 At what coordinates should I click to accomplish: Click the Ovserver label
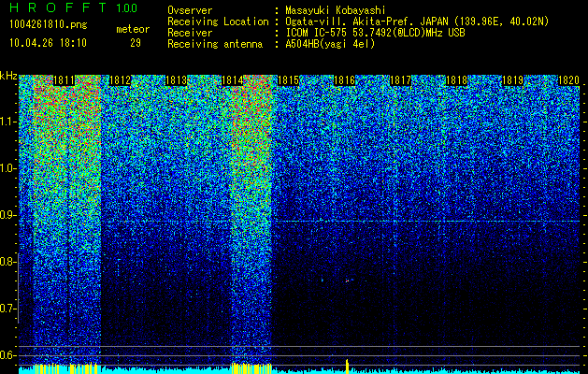[190, 10]
